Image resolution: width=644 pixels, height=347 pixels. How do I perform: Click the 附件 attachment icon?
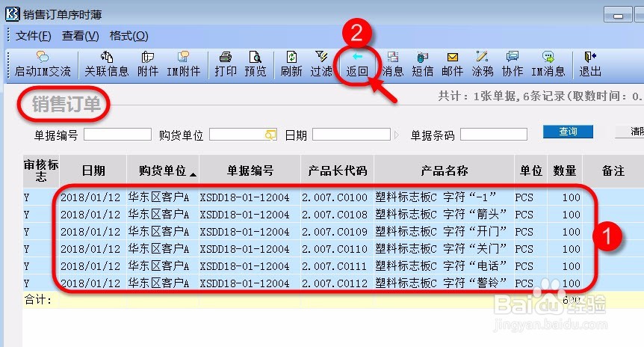pyautogui.click(x=148, y=64)
